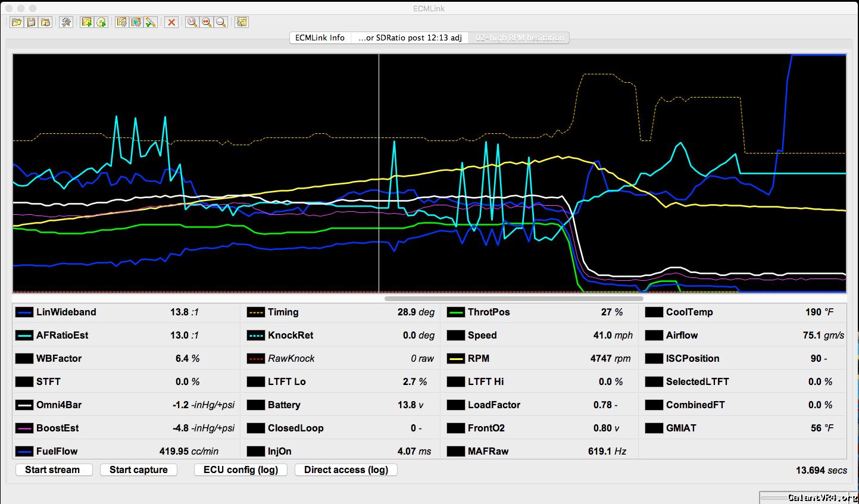Viewport: 859px width, 504px height.
Task: Select the SDRatio post 12:13 adj tab
Action: [x=410, y=37]
